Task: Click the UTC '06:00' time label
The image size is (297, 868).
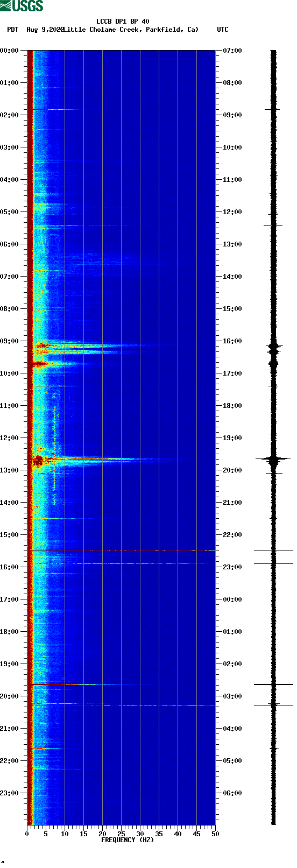Action: click(x=232, y=793)
